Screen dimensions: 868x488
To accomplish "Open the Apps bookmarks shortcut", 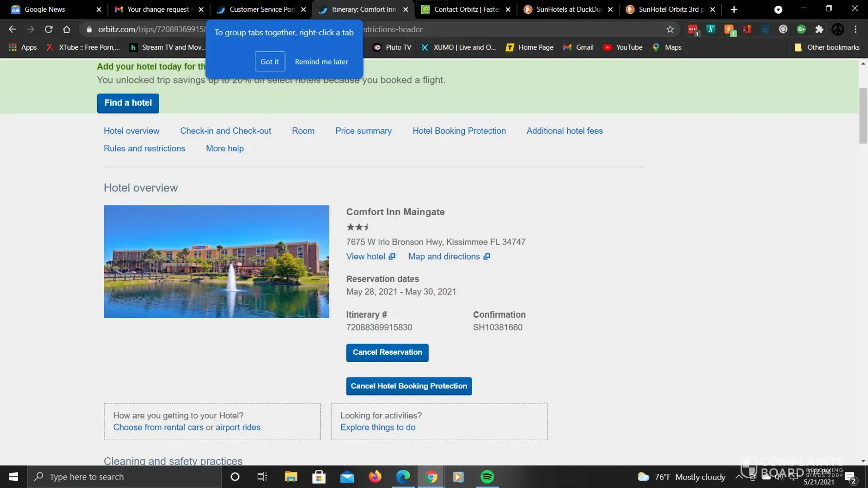I will 23,47.
